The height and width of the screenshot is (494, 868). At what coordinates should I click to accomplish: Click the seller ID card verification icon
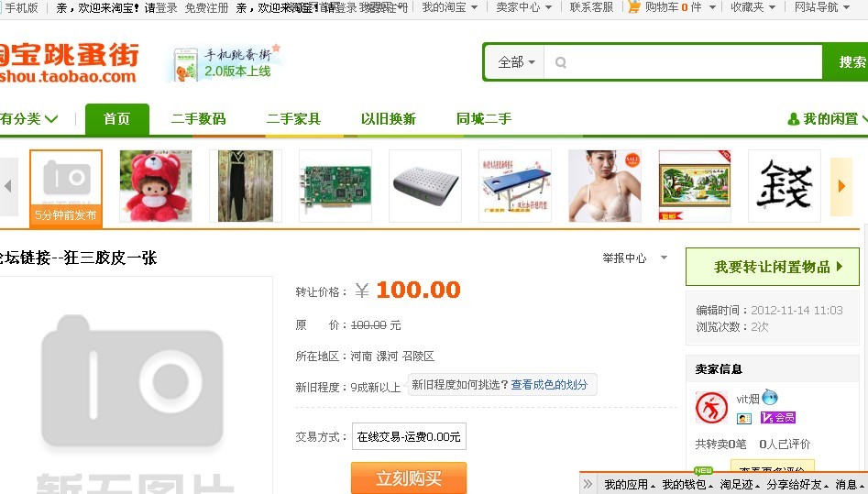pos(744,418)
